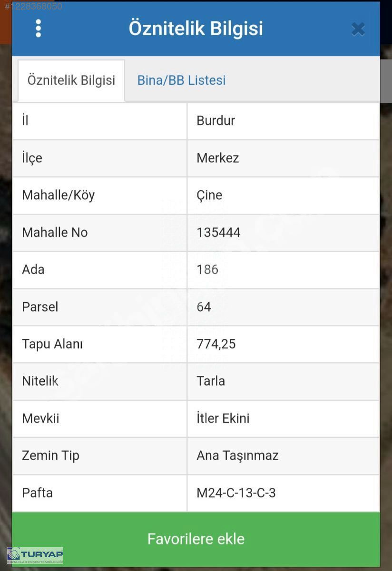Open the three-dot options menu

click(x=39, y=29)
